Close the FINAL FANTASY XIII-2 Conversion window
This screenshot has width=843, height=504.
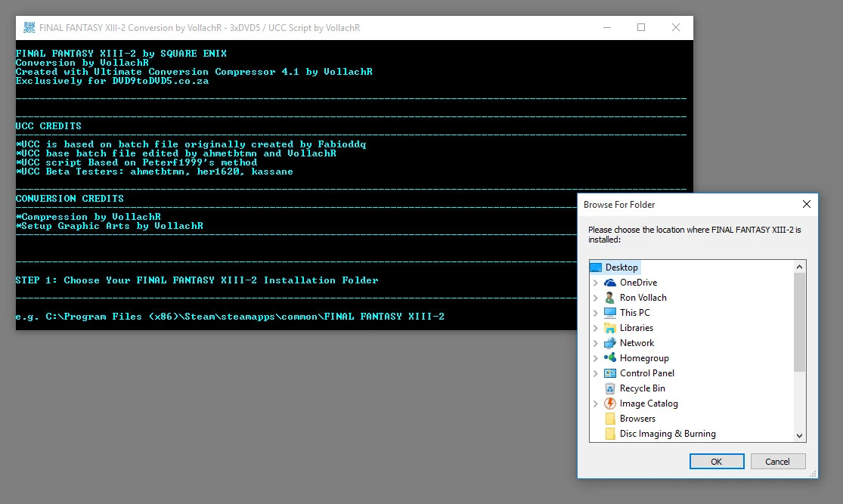click(x=676, y=27)
